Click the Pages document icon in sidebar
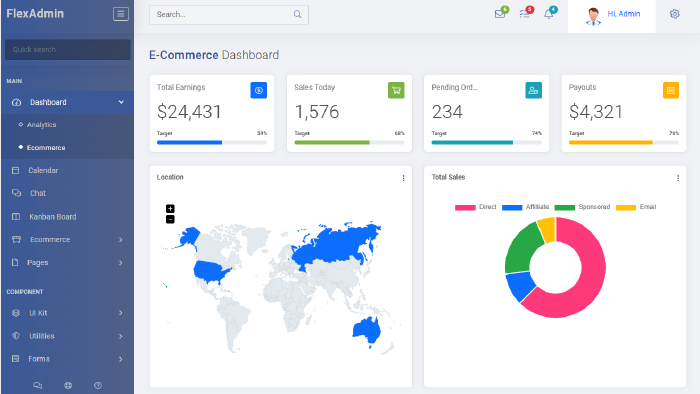The height and width of the screenshot is (394, 700). (x=15, y=262)
